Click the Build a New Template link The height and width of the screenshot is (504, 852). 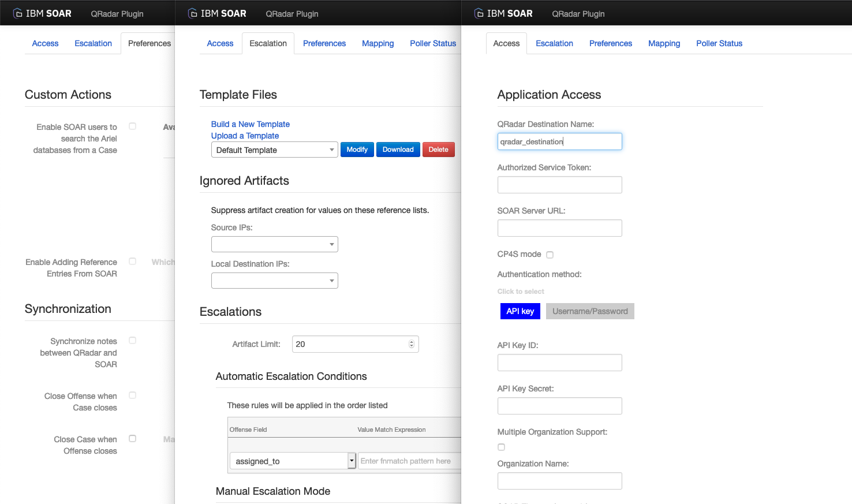tap(250, 124)
